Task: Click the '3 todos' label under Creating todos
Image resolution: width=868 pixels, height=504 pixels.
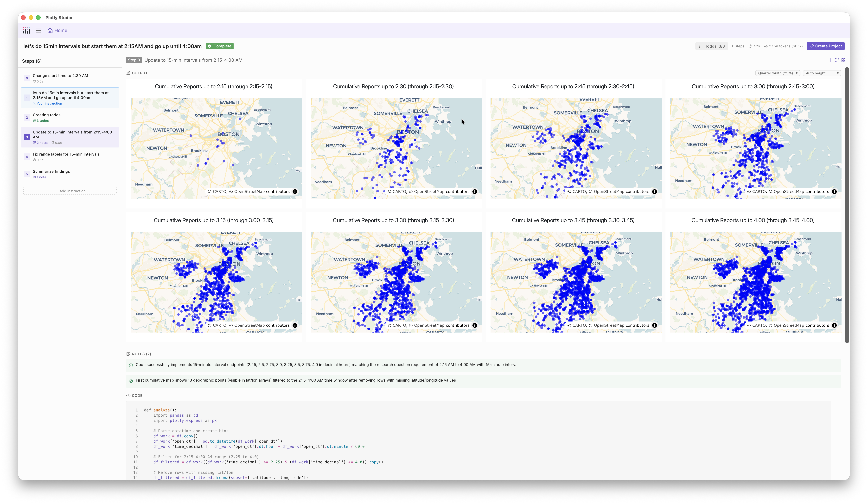Action: pos(41,121)
